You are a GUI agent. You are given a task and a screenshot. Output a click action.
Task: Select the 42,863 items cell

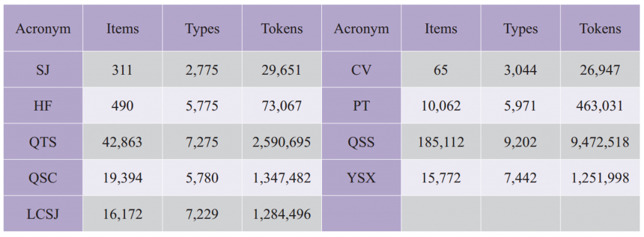(123, 141)
